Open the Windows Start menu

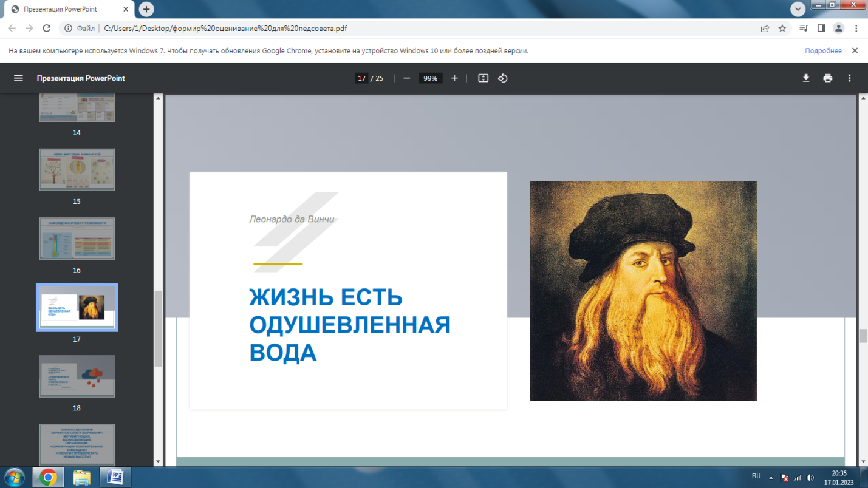click(x=13, y=478)
